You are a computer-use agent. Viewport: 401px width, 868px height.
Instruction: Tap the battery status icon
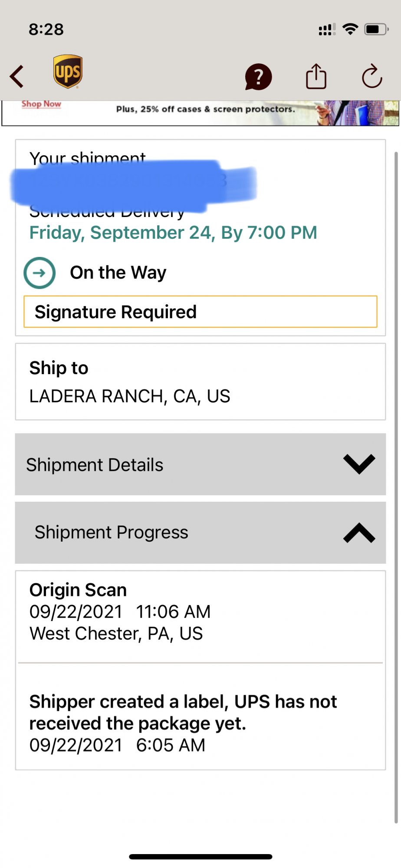(376, 30)
